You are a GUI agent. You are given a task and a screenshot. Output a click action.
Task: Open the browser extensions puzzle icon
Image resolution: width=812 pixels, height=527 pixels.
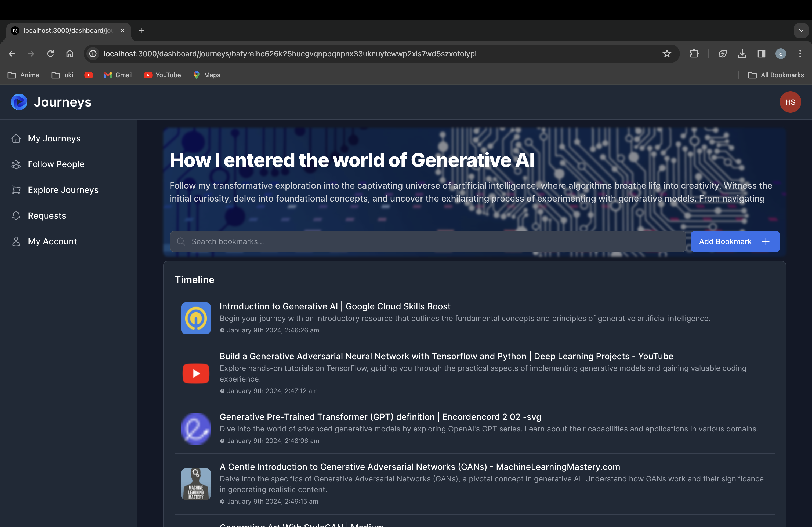click(694, 53)
